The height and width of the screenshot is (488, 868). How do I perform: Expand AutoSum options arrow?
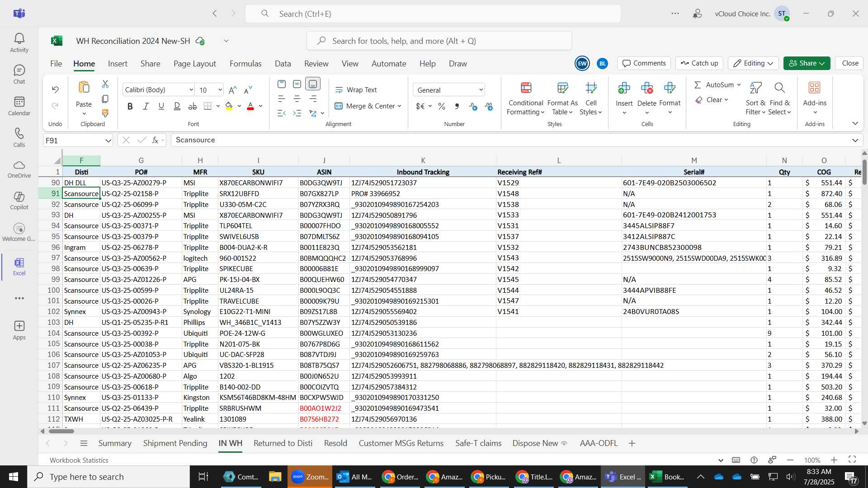click(x=739, y=85)
